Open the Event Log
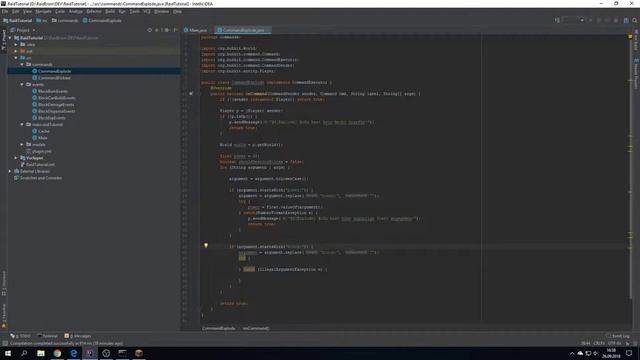Viewport: 640px width, 360px height. pyautogui.click(x=618, y=336)
